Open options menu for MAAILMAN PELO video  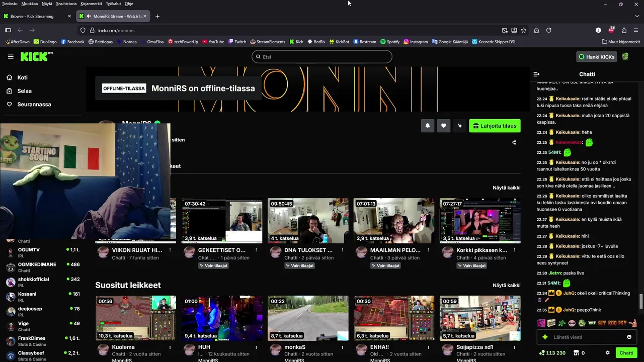428,250
